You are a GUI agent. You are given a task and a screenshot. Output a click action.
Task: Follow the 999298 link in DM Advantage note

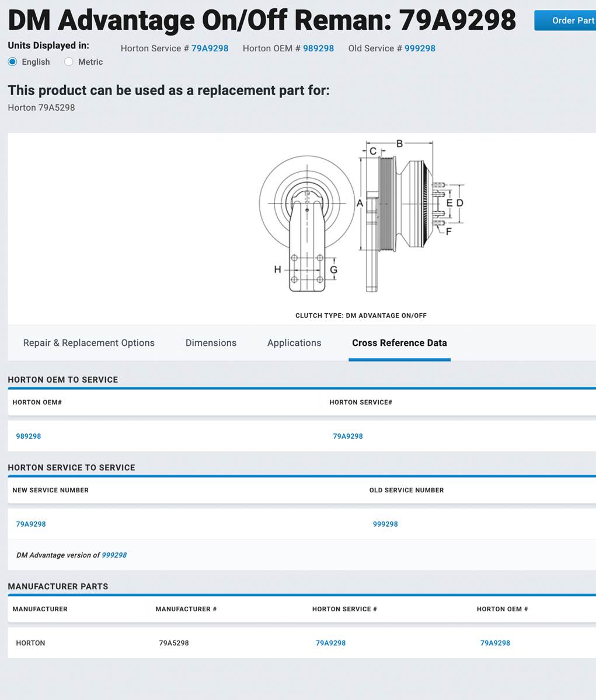click(x=114, y=555)
